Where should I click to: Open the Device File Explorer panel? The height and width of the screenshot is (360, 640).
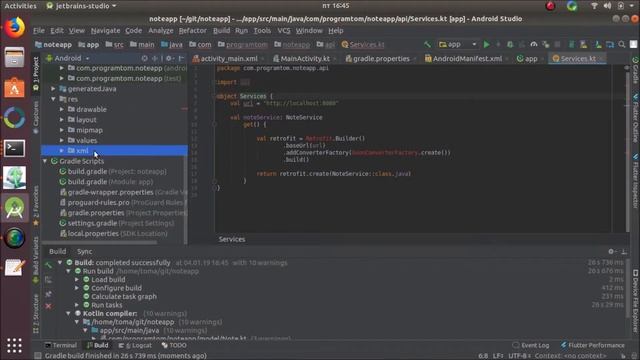(636, 301)
